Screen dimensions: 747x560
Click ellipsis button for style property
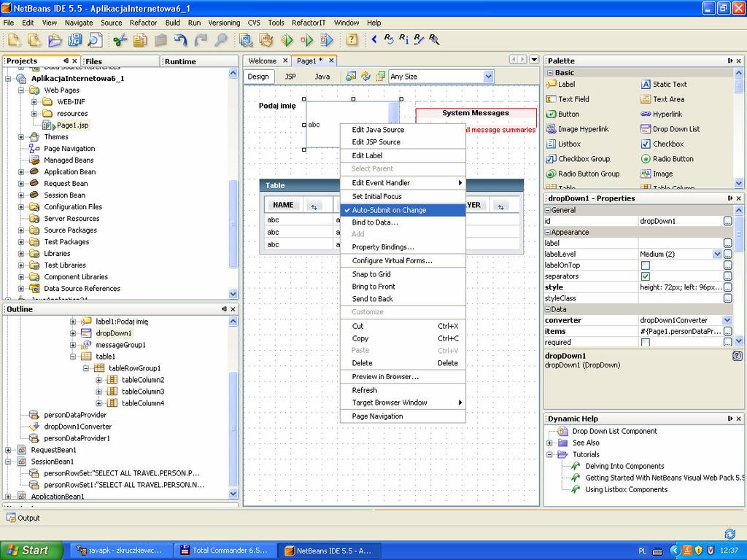(727, 287)
